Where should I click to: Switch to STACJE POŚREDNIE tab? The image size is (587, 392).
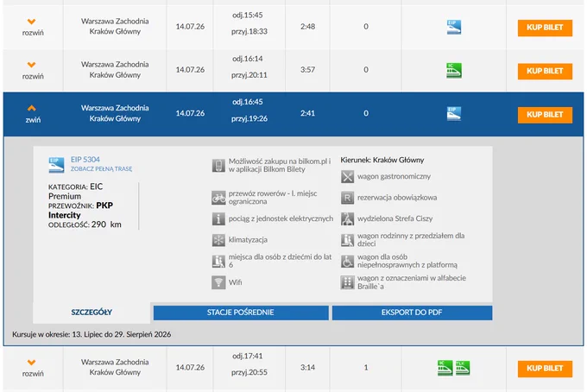[x=241, y=313]
